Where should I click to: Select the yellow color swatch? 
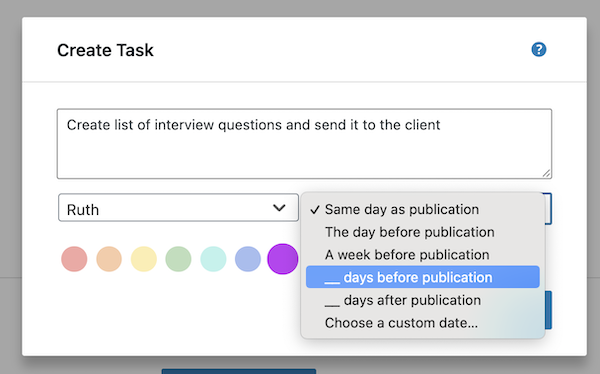point(144,259)
